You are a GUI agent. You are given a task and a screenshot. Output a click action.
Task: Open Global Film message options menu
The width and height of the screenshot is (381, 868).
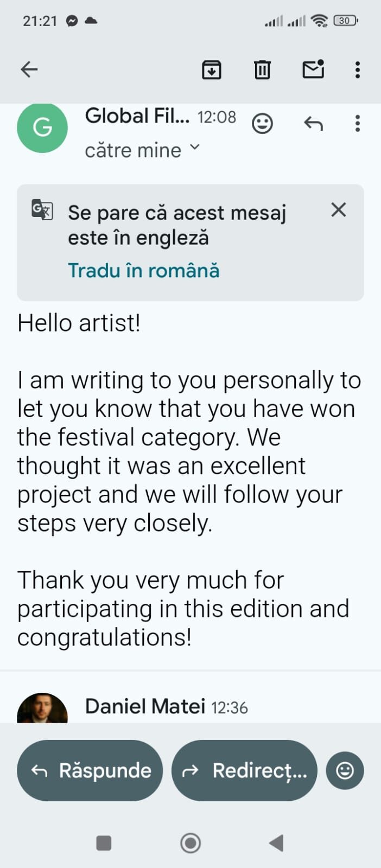357,124
